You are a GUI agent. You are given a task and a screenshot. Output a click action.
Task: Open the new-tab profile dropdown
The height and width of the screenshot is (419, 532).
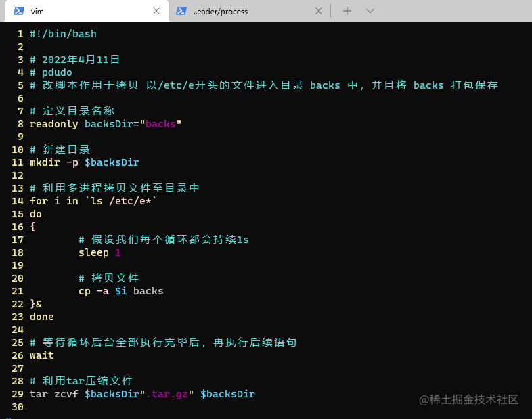click(370, 12)
